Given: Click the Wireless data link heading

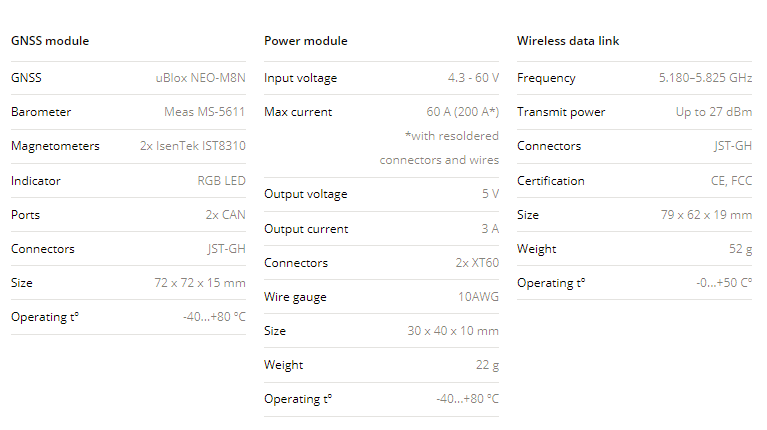Looking at the screenshot, I should [x=568, y=41].
